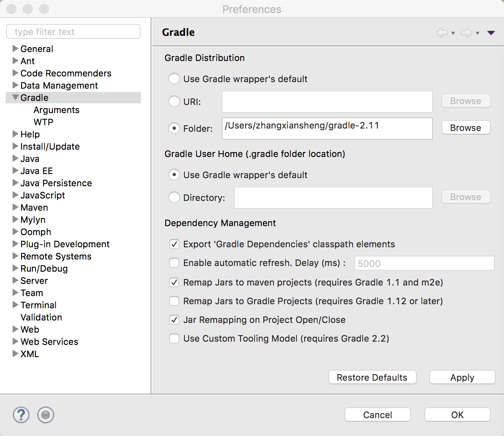Click the Cancel button
The image size is (504, 436).
pyautogui.click(x=377, y=415)
